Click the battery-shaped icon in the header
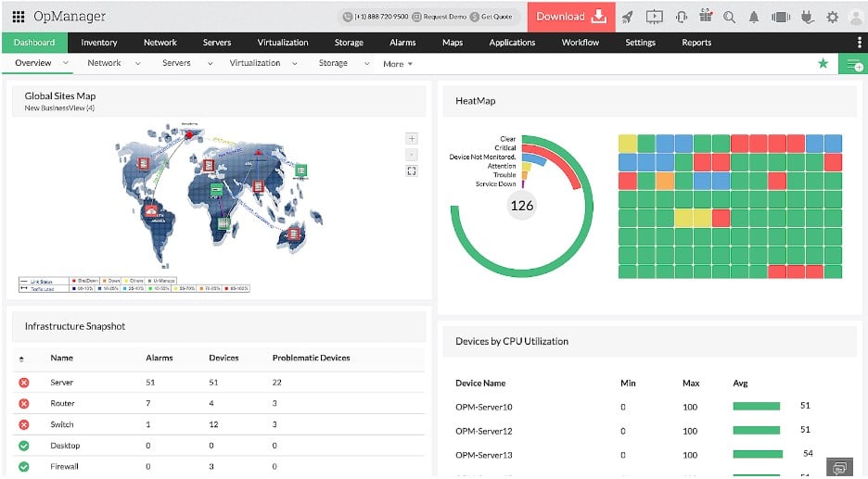Viewport: 868px width, 479px height. [x=781, y=18]
